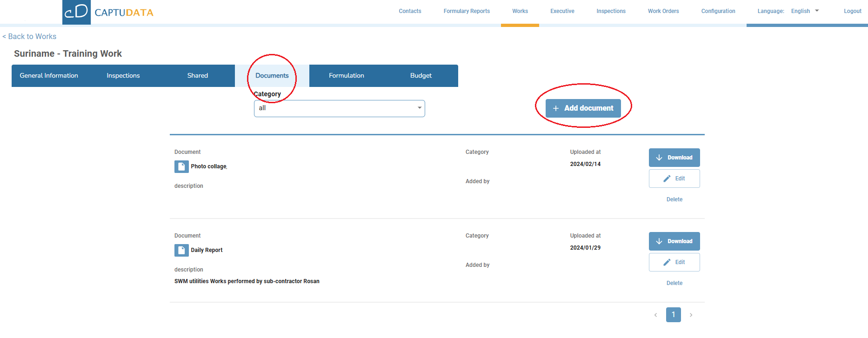Select page 1 in pagination
The height and width of the screenshot is (338, 868).
673,315
